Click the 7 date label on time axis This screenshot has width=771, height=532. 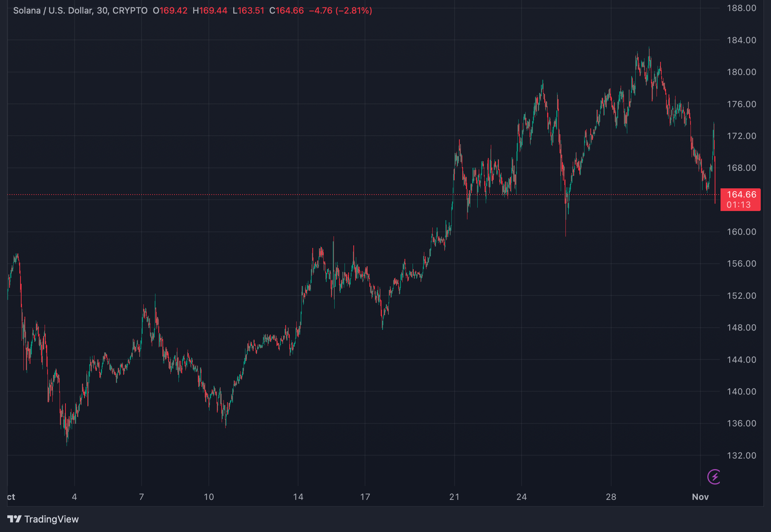pyautogui.click(x=142, y=497)
